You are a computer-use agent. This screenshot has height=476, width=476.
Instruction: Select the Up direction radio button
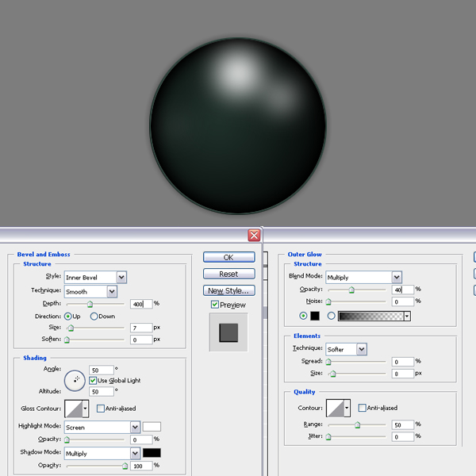tap(68, 317)
